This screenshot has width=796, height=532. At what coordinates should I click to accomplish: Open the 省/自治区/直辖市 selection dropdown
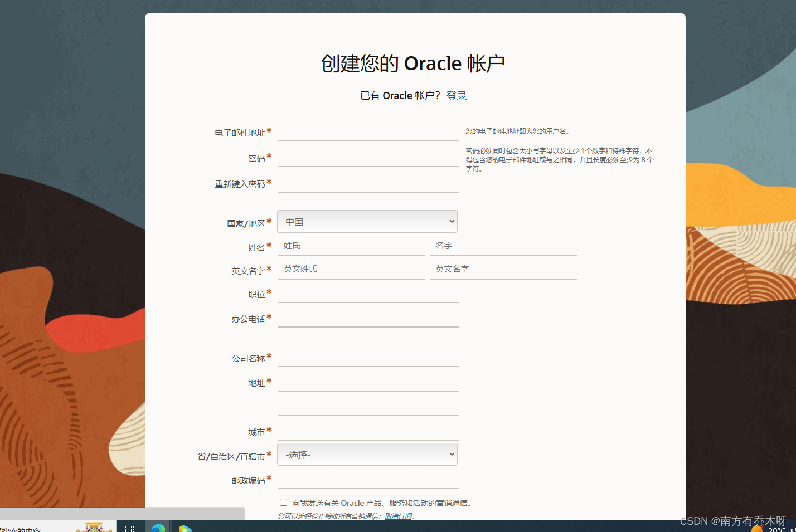(367, 454)
